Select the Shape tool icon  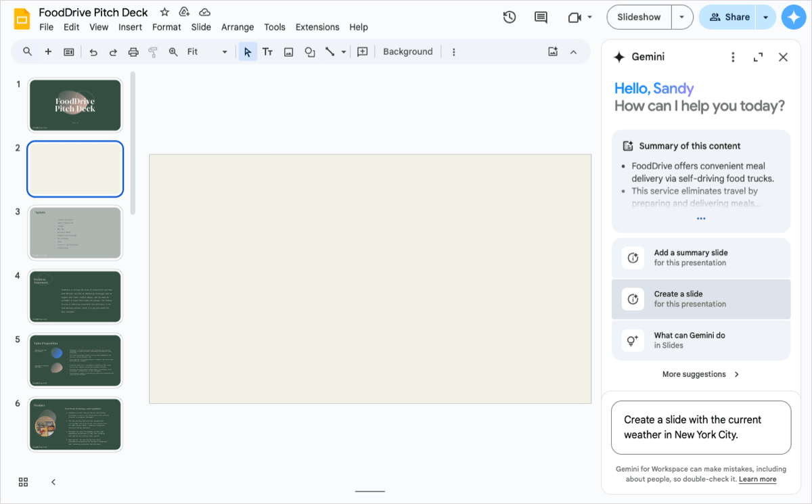[x=310, y=52]
